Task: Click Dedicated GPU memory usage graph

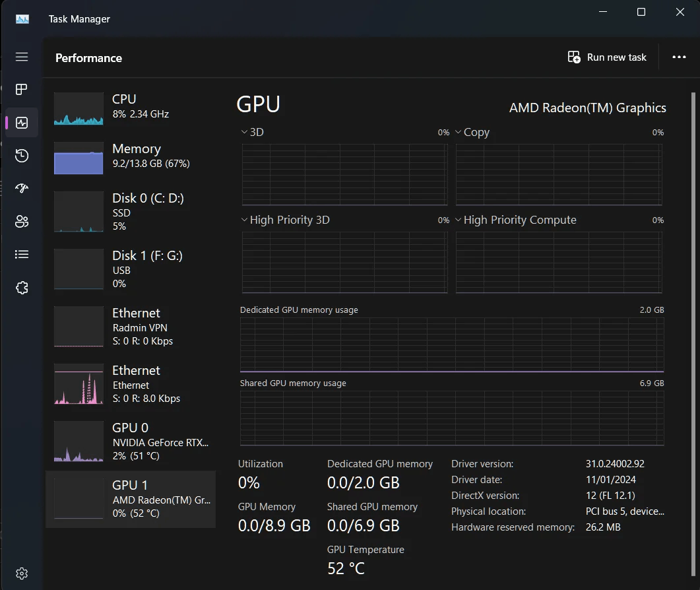Action: [452, 344]
